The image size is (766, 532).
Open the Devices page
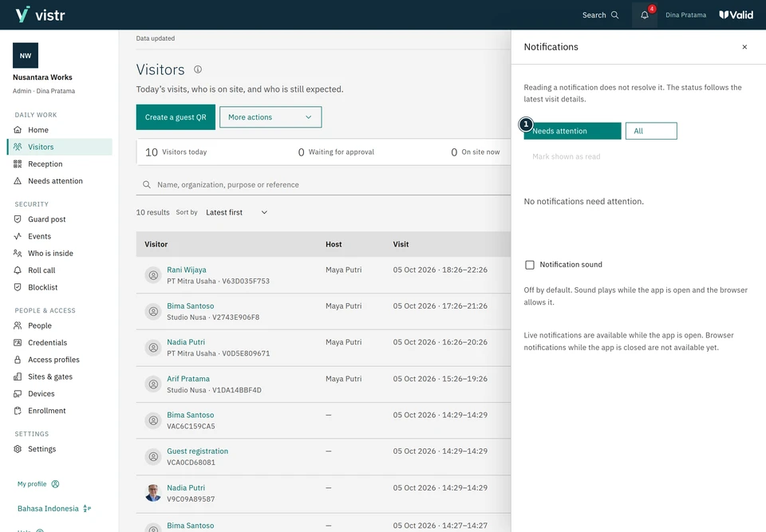[x=60, y=394]
